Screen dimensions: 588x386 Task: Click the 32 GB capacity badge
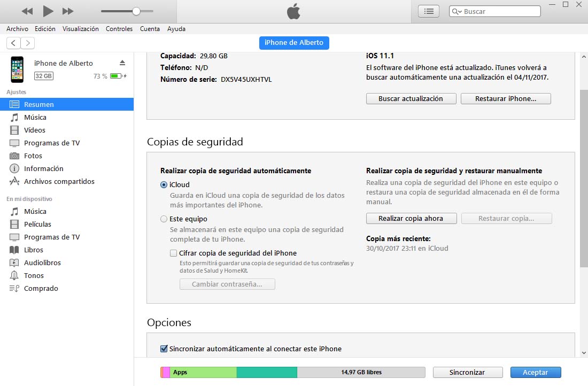tap(43, 76)
